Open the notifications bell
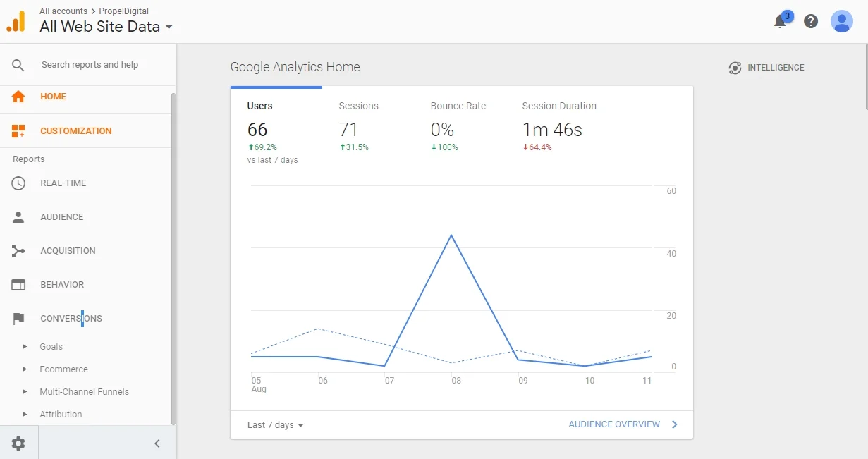The image size is (868, 459). [x=780, y=22]
